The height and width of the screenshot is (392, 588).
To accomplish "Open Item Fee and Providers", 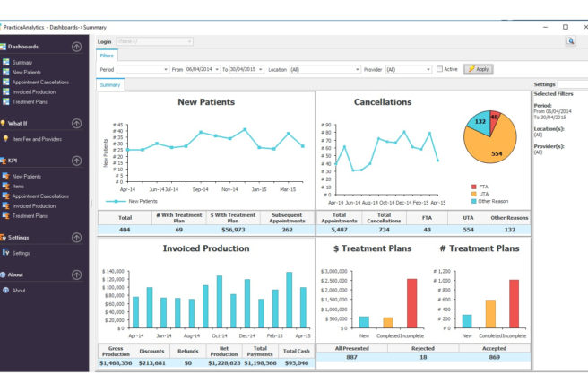I will click(37, 139).
